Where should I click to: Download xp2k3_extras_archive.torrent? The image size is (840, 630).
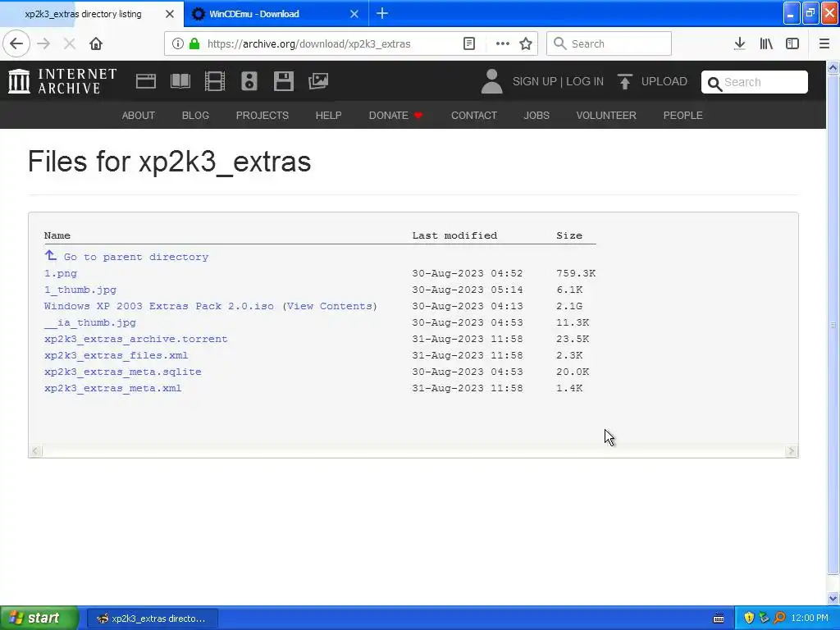(x=136, y=339)
